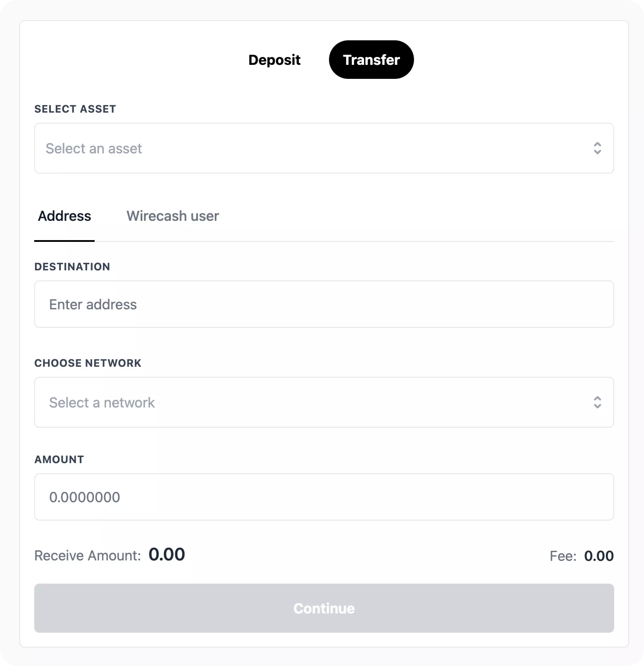The height and width of the screenshot is (666, 644).
Task: Select the Transfer pill tab
Action: pos(371,60)
